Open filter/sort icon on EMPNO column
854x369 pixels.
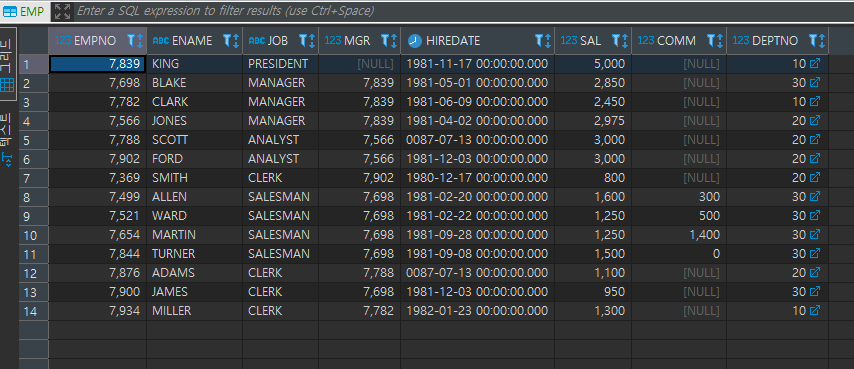click(135, 40)
